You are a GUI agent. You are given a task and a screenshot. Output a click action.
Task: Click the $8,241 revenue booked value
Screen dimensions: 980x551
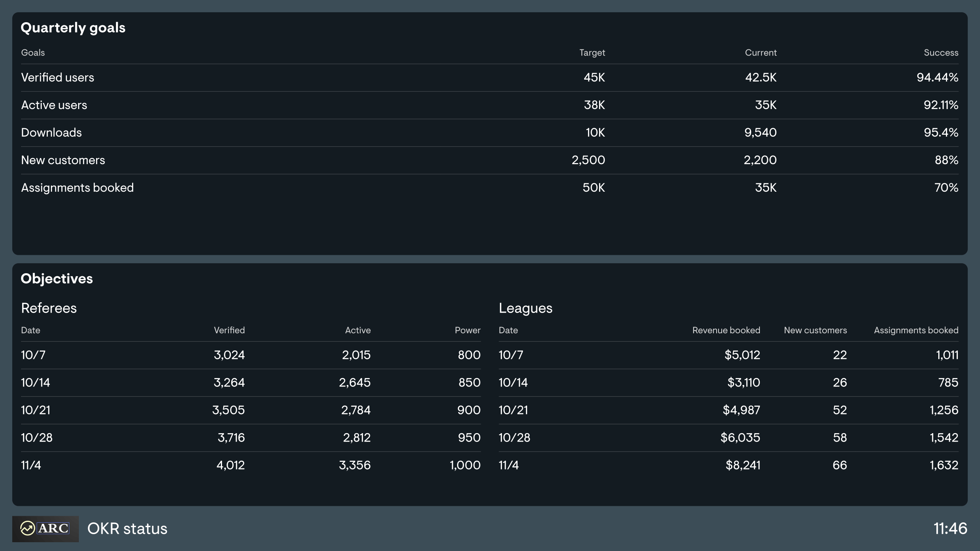(743, 465)
